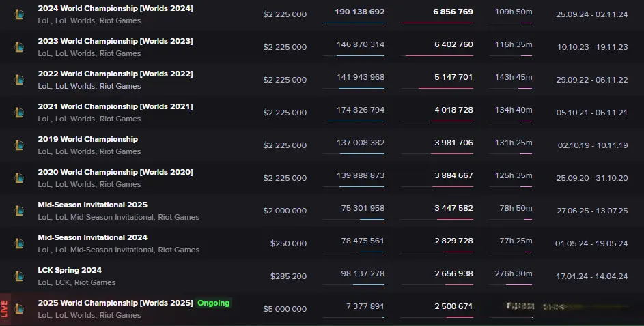Click the red LIVE label on Worlds 2025
The height and width of the screenshot is (326, 644).
pyautogui.click(x=5, y=308)
